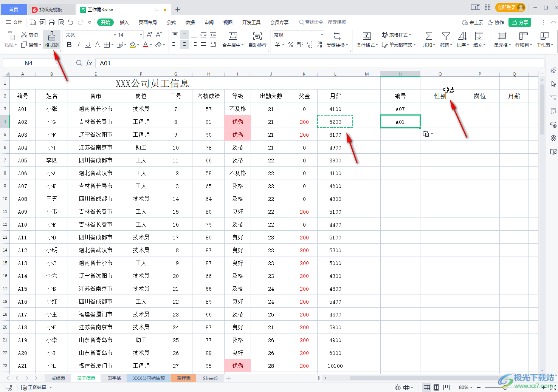Increase indent of cell contents

point(213,35)
